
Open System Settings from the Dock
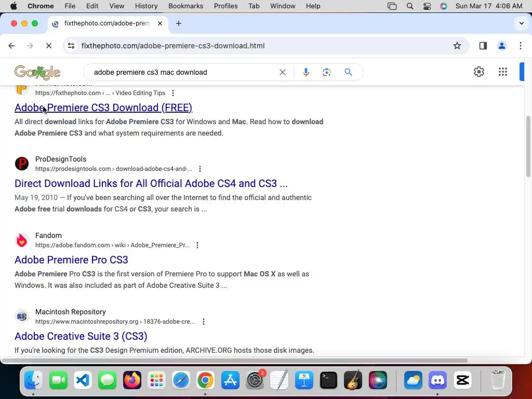[x=255, y=380]
